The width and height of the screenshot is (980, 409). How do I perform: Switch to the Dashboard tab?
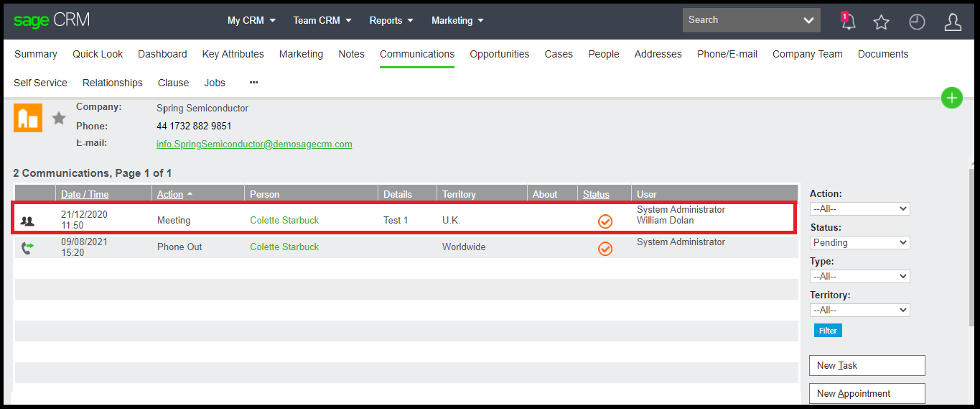point(162,54)
